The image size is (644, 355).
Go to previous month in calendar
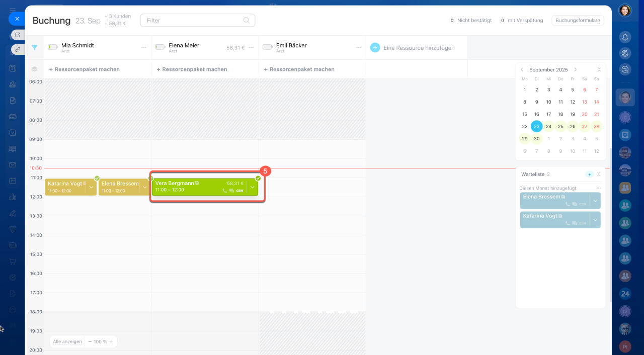pyautogui.click(x=522, y=70)
